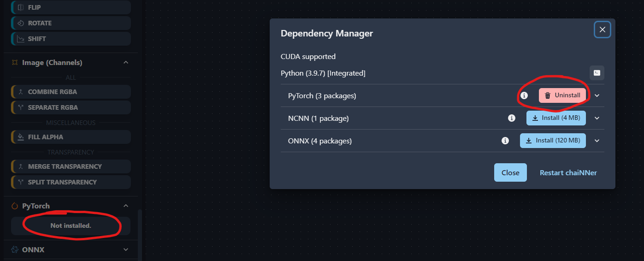Collapse the PyTorch sidebar section
The image size is (644, 261).
126,206
